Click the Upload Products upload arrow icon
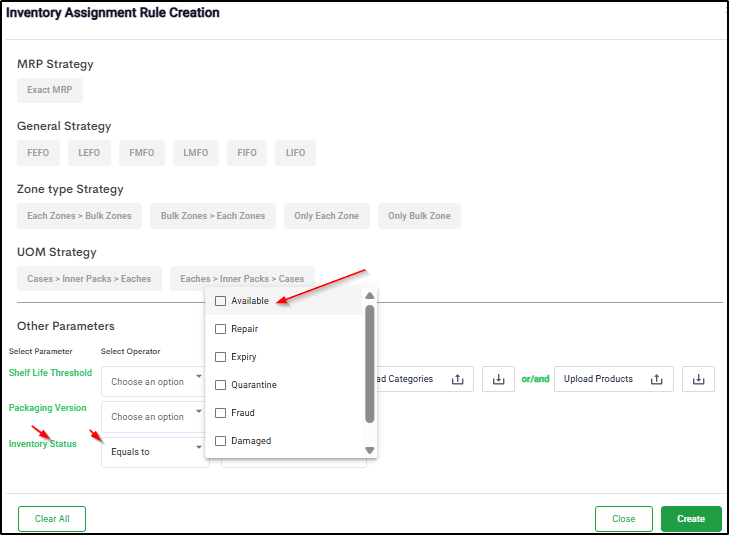 [x=657, y=379]
